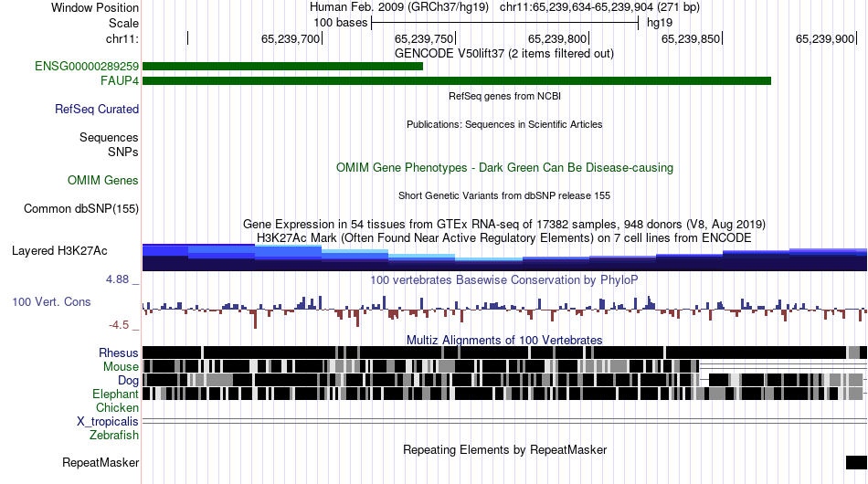This screenshot has height=484, width=868.
Task: Click the RefSeq genes from NCBI title
Action: click(504, 96)
